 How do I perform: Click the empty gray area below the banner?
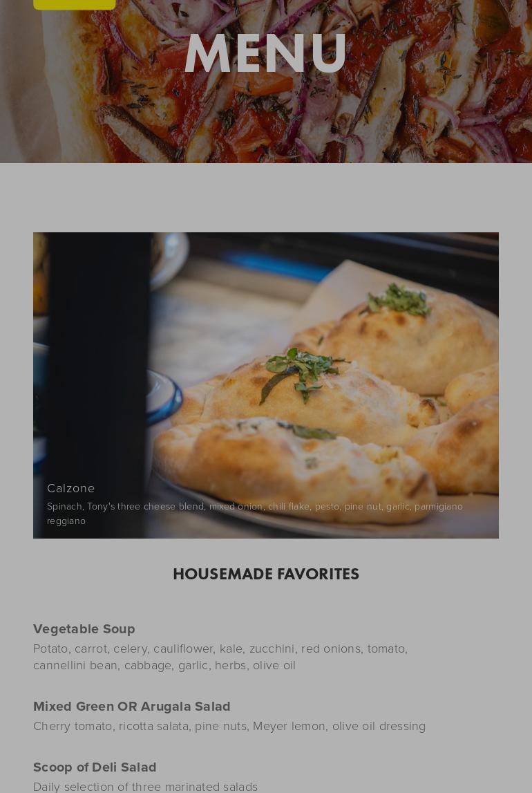coord(266,197)
